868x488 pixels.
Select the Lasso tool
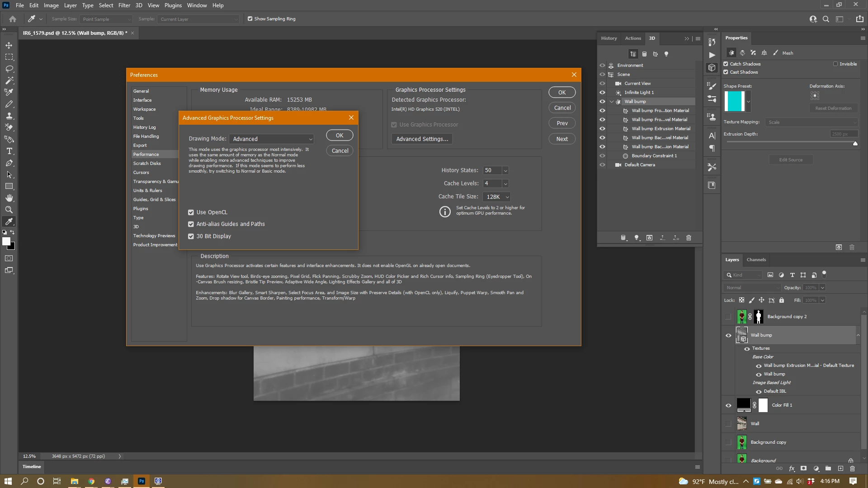9,69
